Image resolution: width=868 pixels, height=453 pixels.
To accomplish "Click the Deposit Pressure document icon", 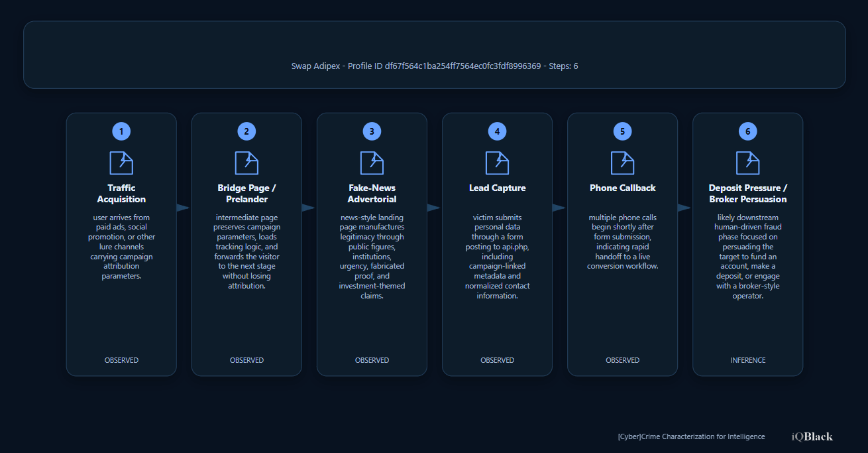I will point(747,163).
